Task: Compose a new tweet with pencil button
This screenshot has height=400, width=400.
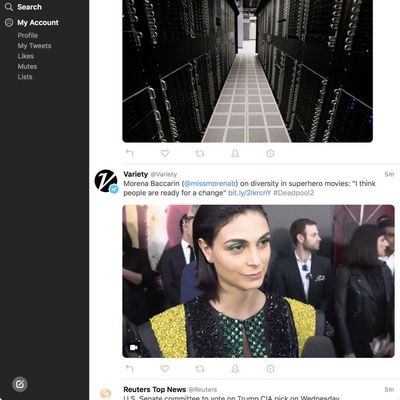Action: click(x=20, y=384)
